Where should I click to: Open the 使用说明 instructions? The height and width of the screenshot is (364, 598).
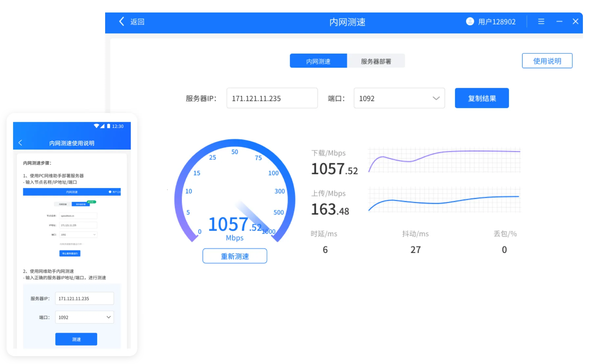[547, 60]
